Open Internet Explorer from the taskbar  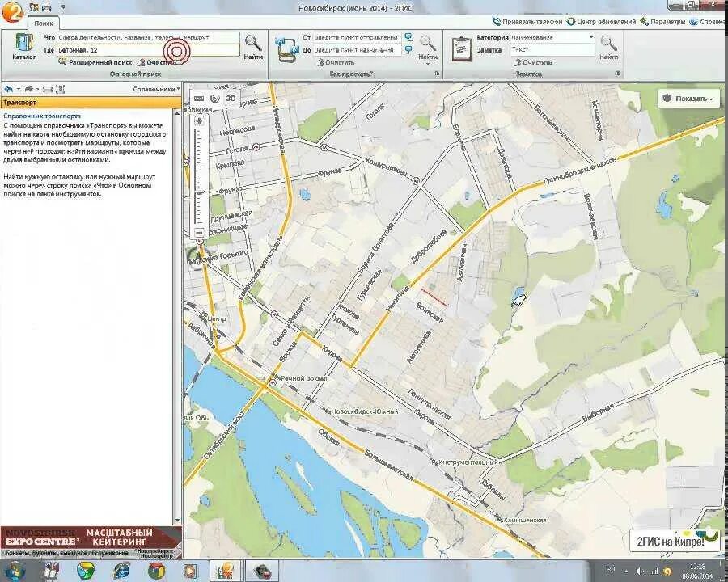click(121, 571)
